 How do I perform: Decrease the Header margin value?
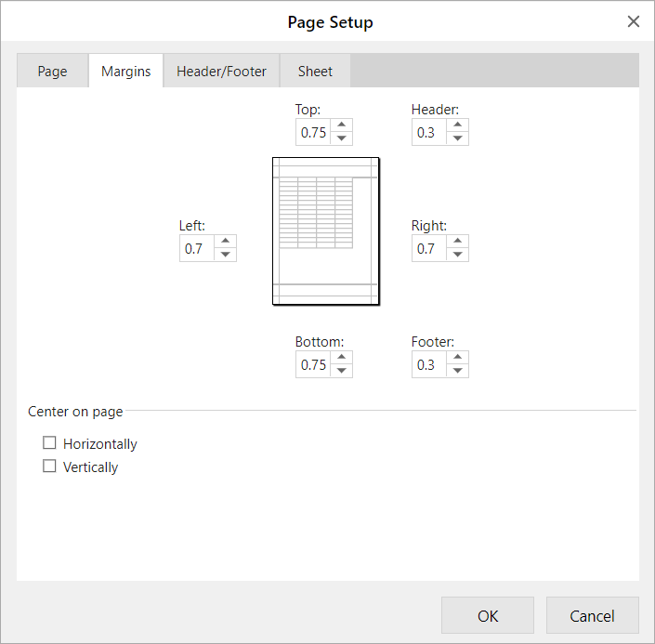coord(457,138)
